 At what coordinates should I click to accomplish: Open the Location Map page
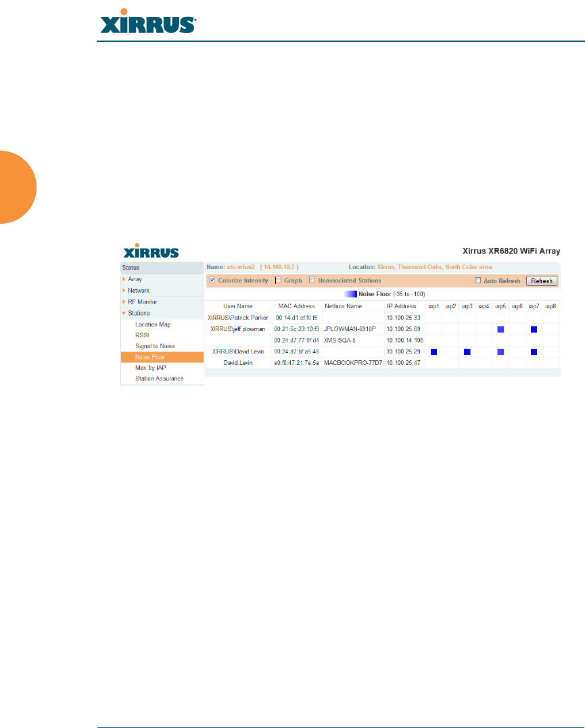click(x=153, y=324)
